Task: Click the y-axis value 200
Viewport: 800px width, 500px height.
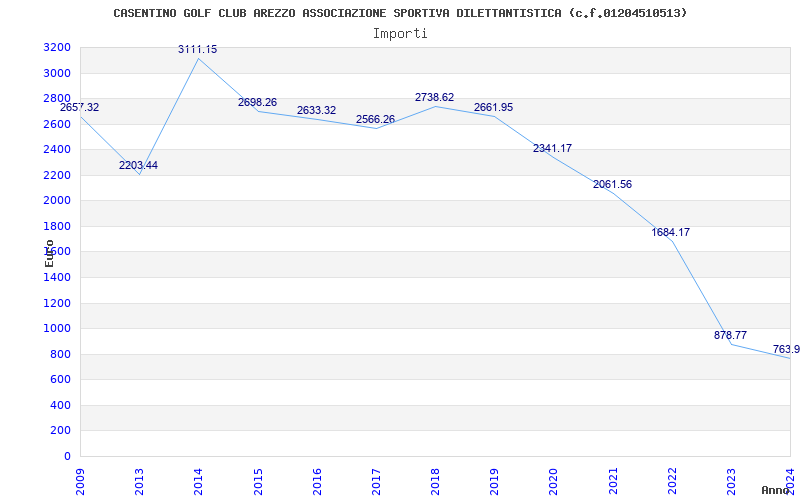Action: coord(61,431)
